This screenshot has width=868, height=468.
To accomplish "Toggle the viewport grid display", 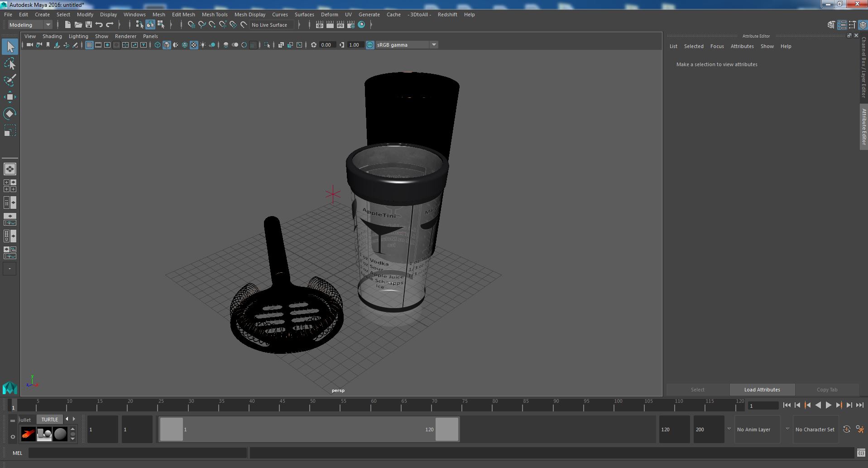I will pos(89,45).
